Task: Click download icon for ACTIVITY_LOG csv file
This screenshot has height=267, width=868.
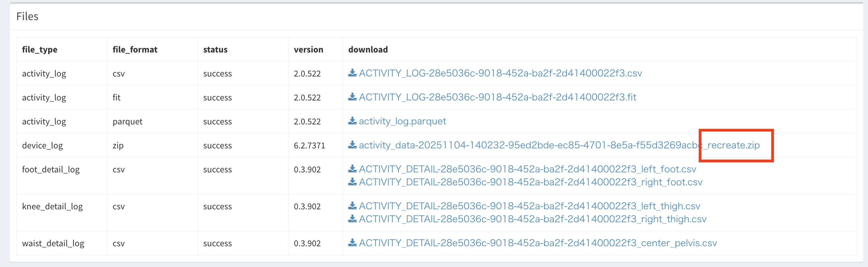Action: pyautogui.click(x=352, y=73)
